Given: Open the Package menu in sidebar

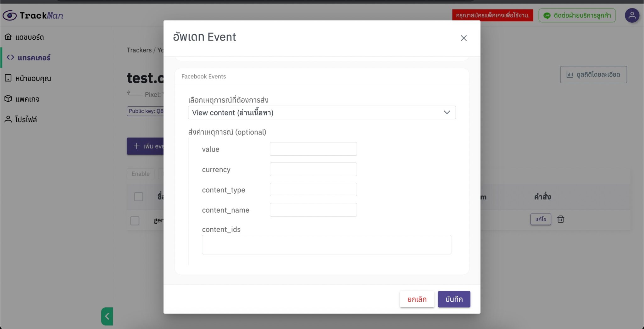Looking at the screenshot, I should click(x=27, y=99).
